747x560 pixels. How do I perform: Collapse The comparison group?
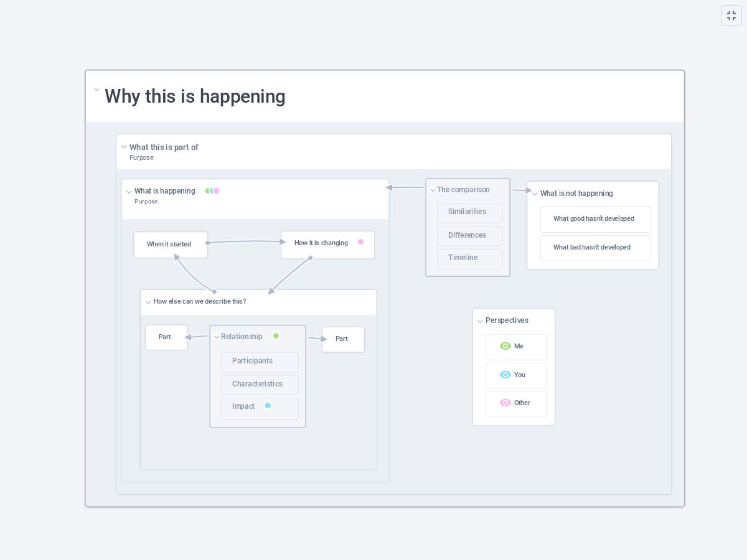(433, 190)
